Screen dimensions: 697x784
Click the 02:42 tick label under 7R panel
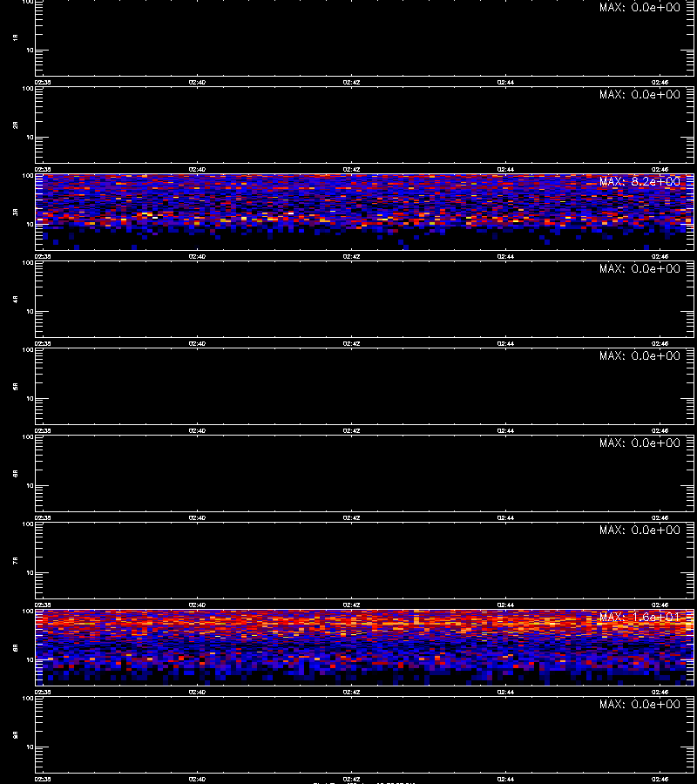(x=351, y=605)
